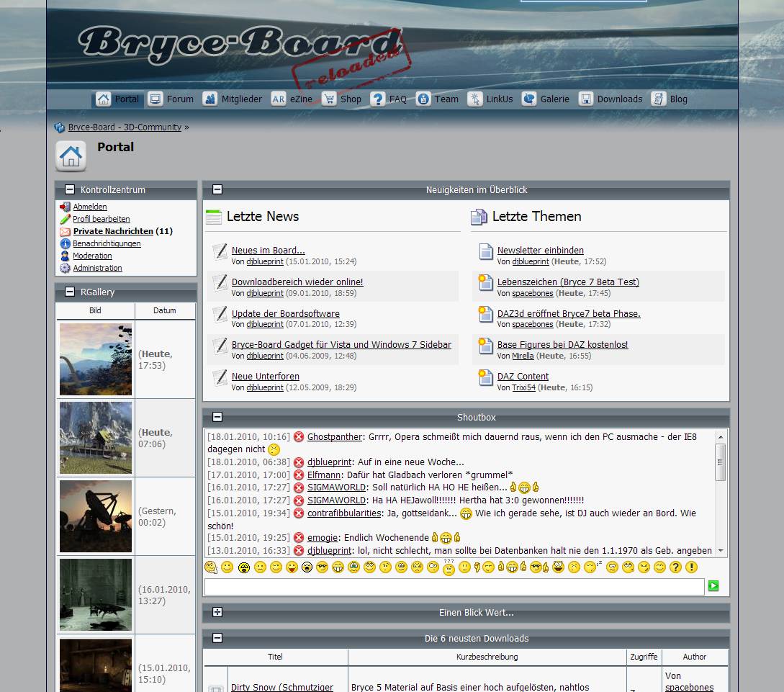Image resolution: width=784 pixels, height=692 pixels.
Task: Click the Moderation user icon
Action: (65, 256)
